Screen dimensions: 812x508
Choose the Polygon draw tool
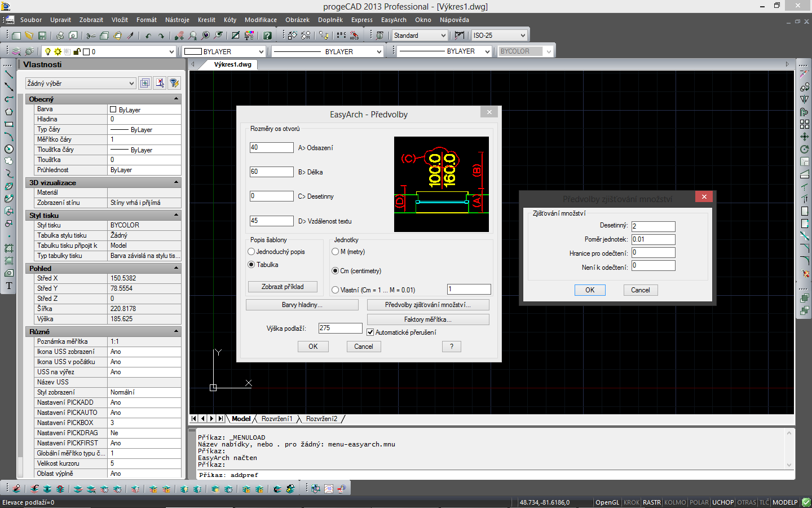[8, 112]
